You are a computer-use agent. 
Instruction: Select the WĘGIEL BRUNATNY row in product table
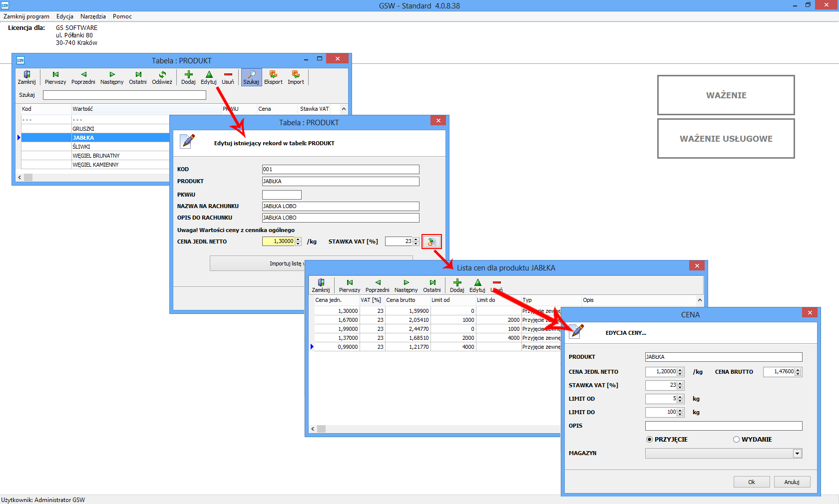[x=96, y=156]
